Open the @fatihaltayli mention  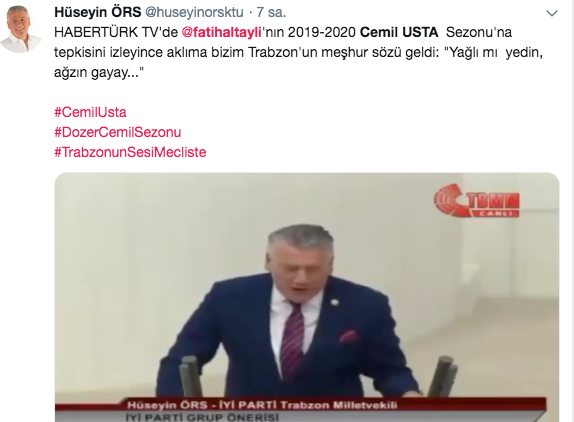[x=221, y=33]
